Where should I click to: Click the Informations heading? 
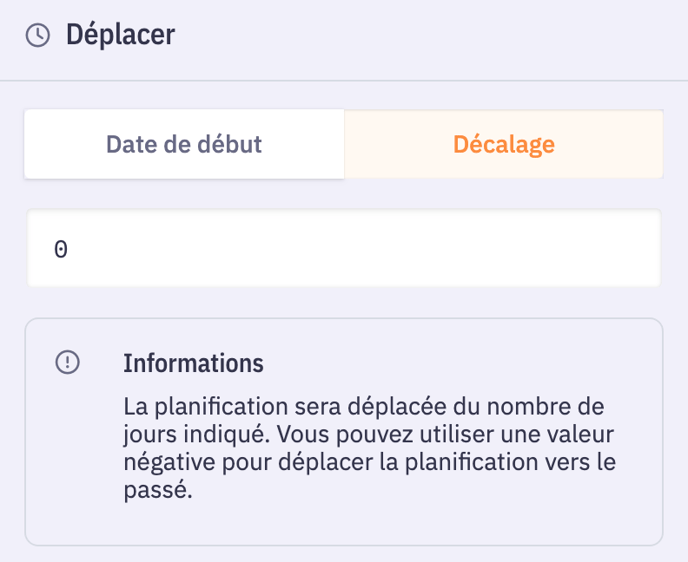pyautogui.click(x=193, y=362)
